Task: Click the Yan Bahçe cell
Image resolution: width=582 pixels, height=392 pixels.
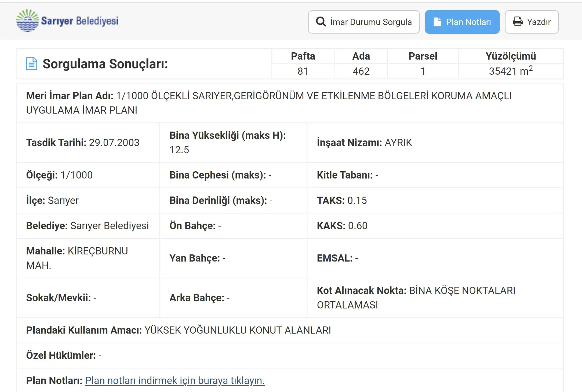Action: pyautogui.click(x=233, y=258)
